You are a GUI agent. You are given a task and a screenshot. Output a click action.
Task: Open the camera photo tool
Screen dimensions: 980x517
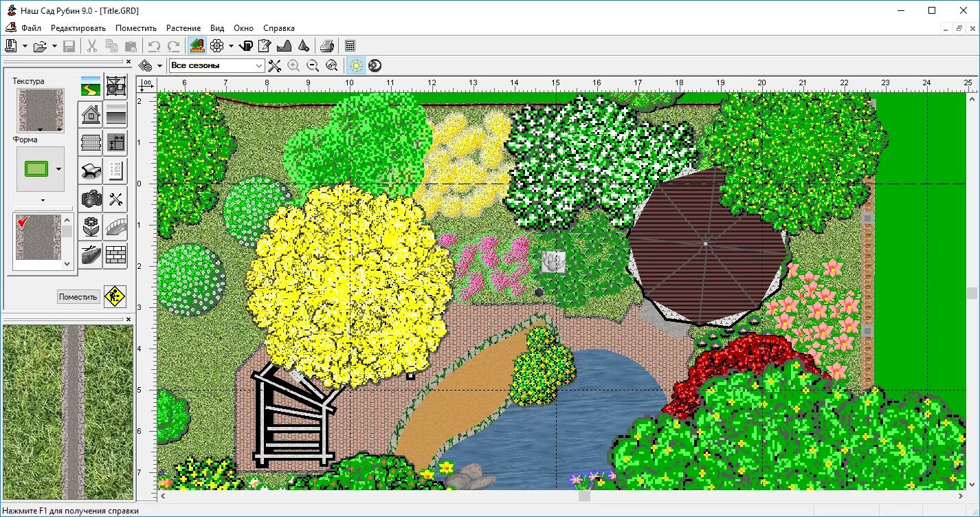pos(91,199)
